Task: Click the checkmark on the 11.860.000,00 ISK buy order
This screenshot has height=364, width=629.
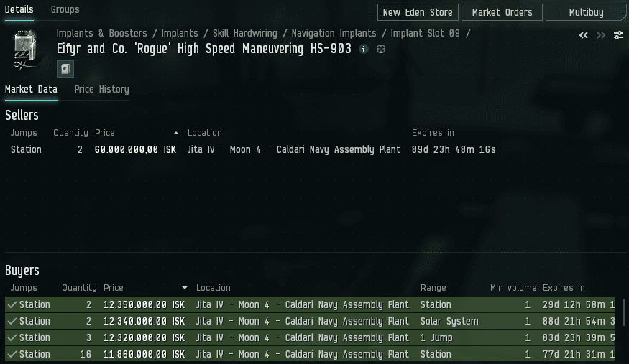Action: click(12, 354)
